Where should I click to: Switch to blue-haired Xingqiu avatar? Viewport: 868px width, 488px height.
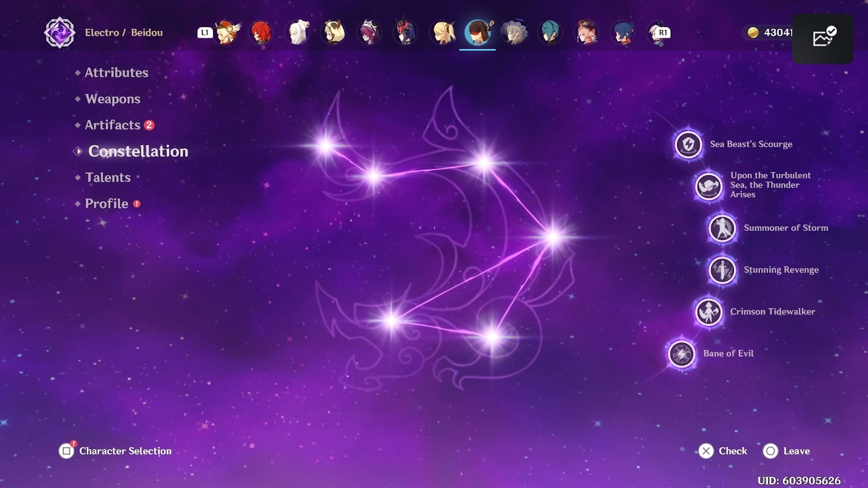coord(622,33)
